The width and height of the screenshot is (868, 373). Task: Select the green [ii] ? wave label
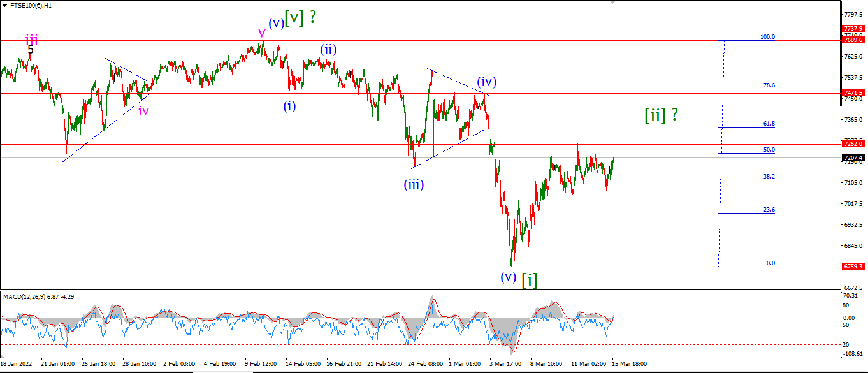(x=661, y=115)
